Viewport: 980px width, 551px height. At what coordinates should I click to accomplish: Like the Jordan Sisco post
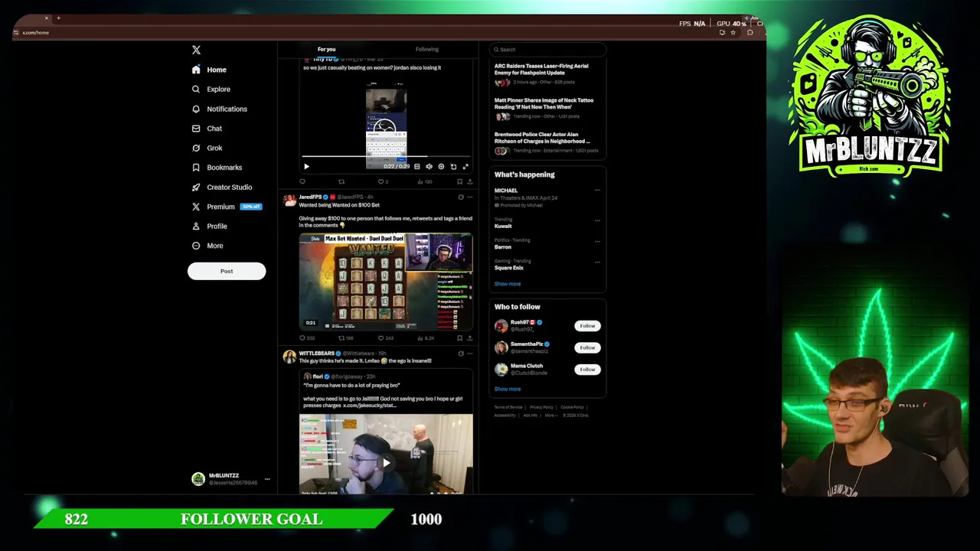pyautogui.click(x=382, y=182)
